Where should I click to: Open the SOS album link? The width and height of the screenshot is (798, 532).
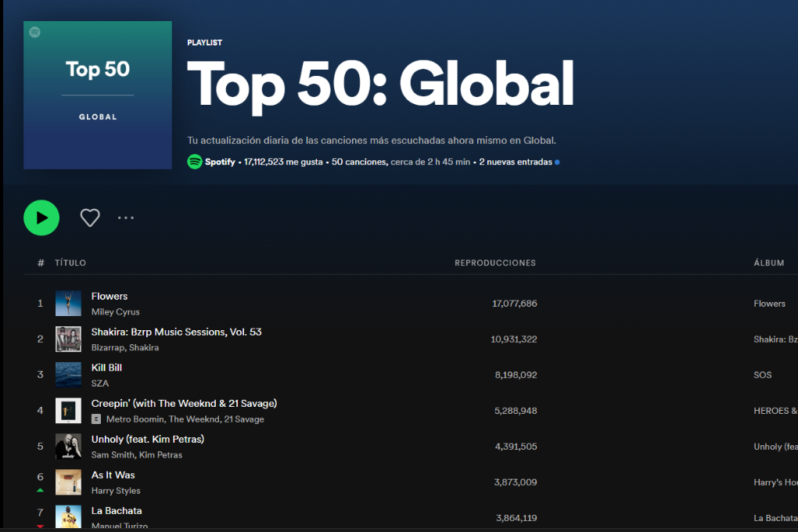(x=763, y=375)
